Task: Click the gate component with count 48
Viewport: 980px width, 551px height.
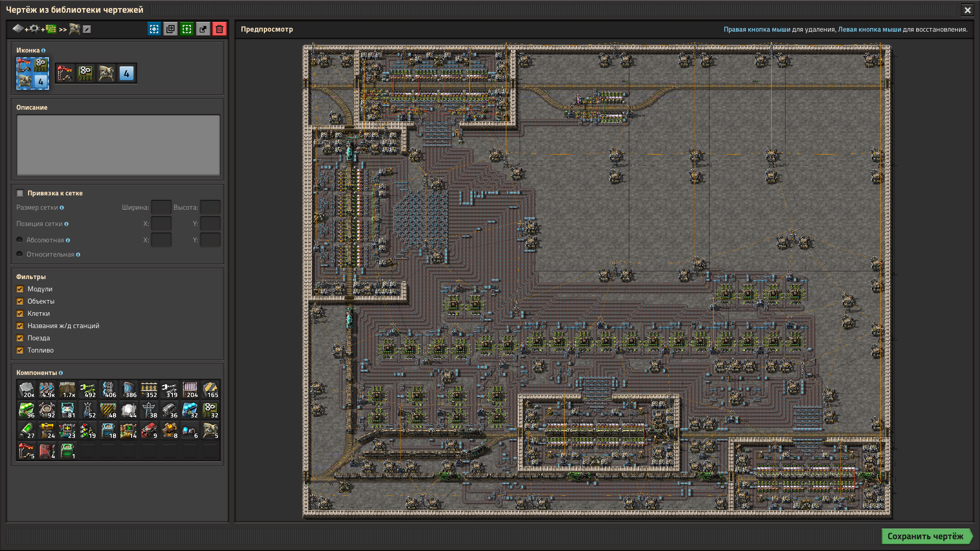Action: coord(108,410)
